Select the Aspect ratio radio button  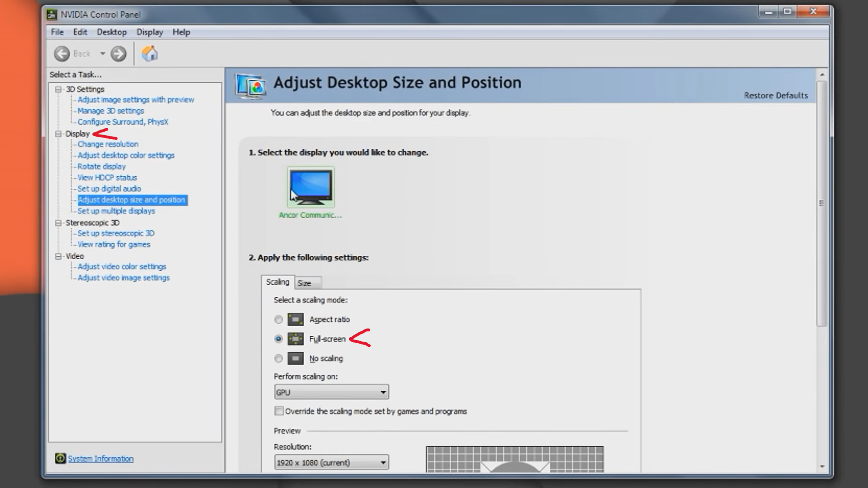pos(278,319)
